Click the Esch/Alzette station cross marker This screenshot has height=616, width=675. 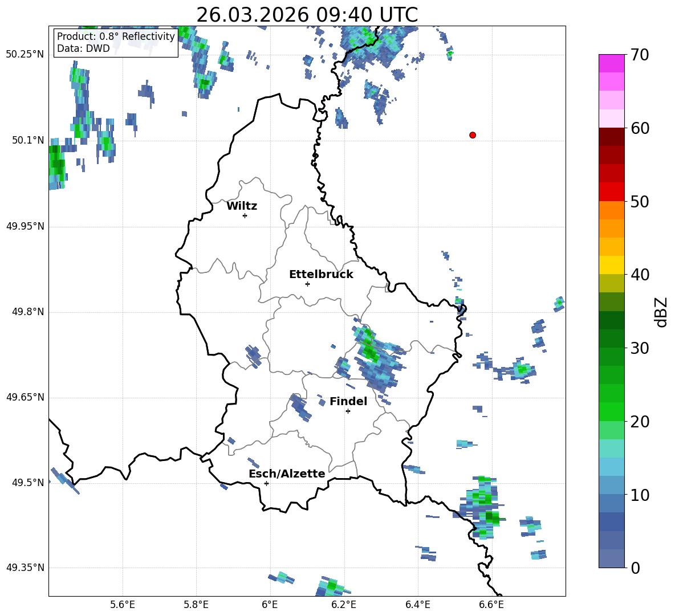coord(266,483)
